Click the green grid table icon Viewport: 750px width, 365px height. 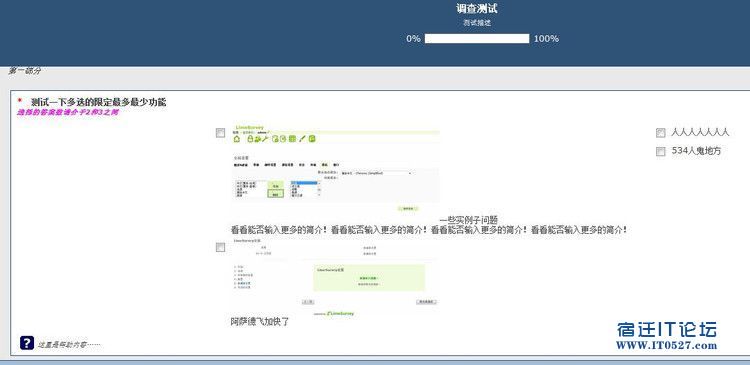click(x=292, y=139)
